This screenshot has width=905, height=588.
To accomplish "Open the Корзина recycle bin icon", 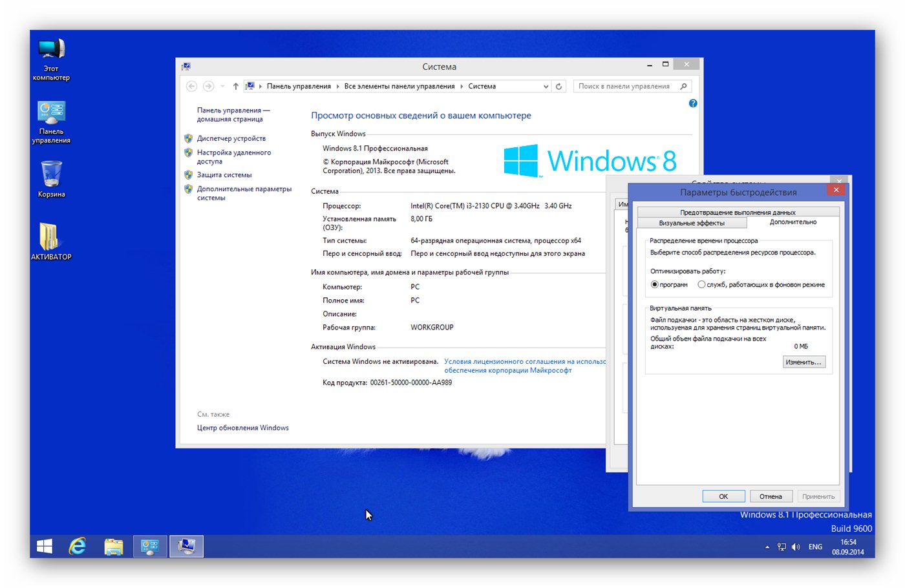I will 51,179.
